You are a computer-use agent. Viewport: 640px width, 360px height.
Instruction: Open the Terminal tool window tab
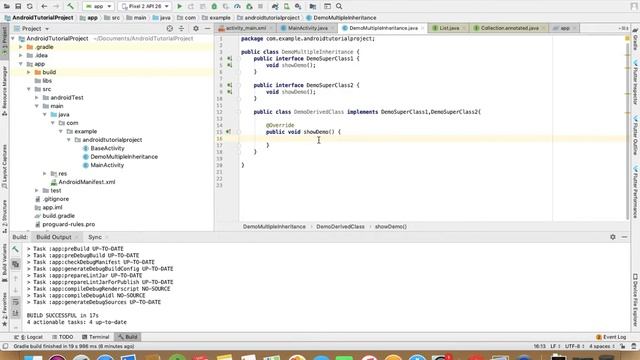click(x=96, y=337)
